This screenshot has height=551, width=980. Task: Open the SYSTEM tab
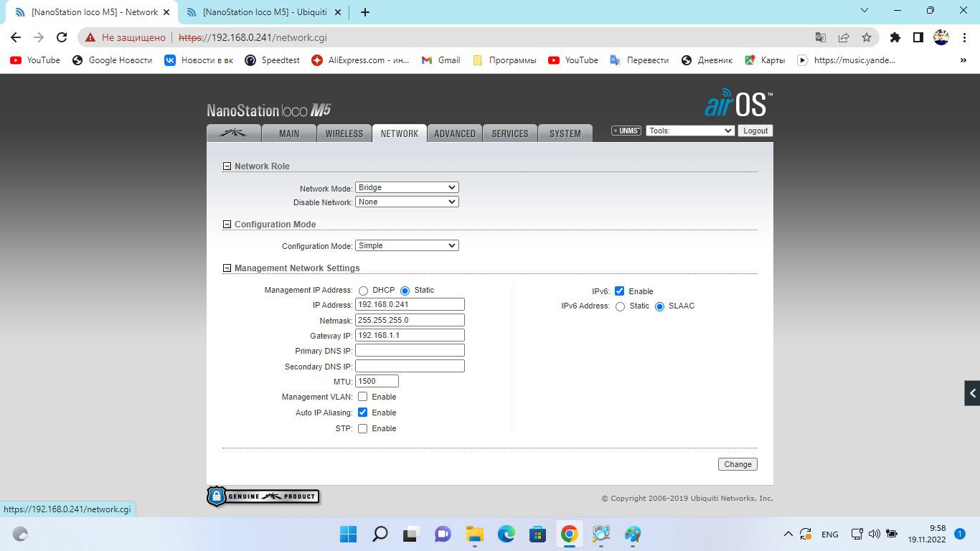pyautogui.click(x=565, y=133)
